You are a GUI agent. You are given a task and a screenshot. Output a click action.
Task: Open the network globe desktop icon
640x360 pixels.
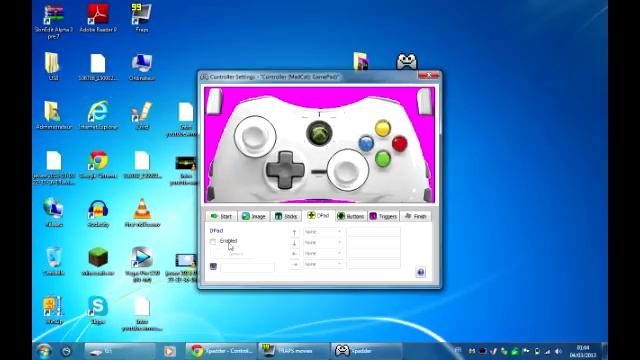(53, 213)
